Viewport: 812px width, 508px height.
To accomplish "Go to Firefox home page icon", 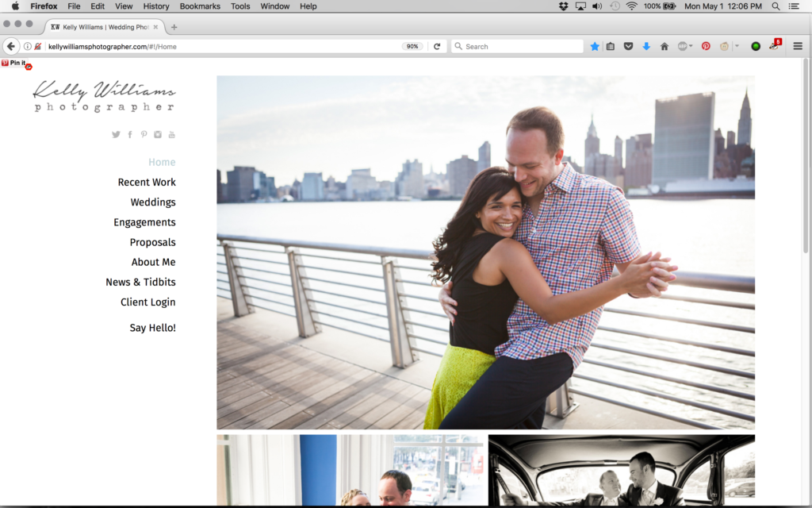I will point(665,47).
